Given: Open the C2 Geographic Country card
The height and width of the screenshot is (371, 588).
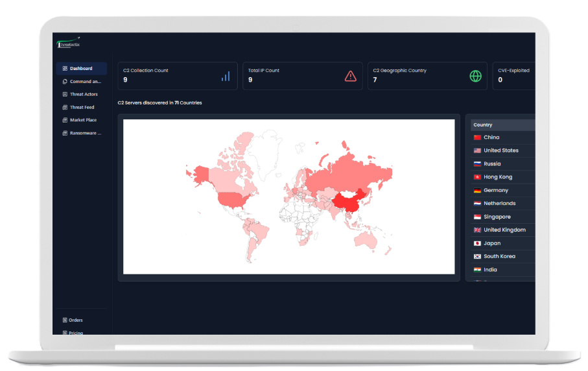Looking at the screenshot, I should point(427,76).
